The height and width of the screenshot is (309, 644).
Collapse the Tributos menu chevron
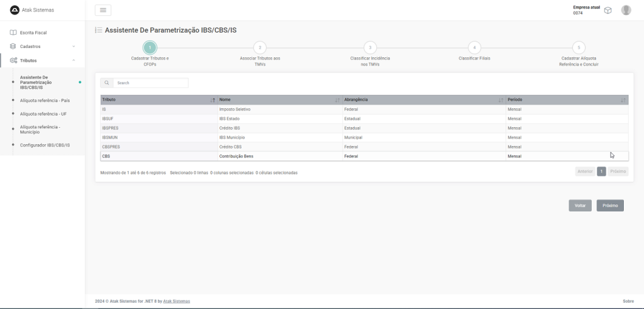click(74, 60)
